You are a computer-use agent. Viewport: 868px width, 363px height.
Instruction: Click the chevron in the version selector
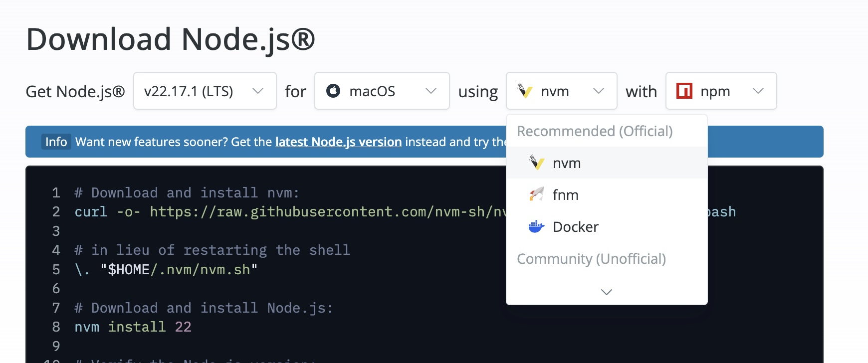tap(258, 91)
